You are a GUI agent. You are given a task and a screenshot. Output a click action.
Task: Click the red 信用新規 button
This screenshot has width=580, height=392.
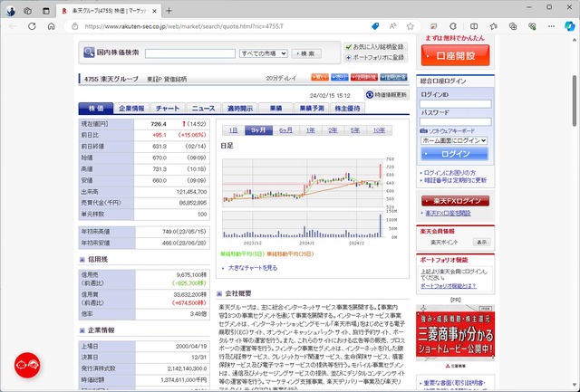click(364, 77)
